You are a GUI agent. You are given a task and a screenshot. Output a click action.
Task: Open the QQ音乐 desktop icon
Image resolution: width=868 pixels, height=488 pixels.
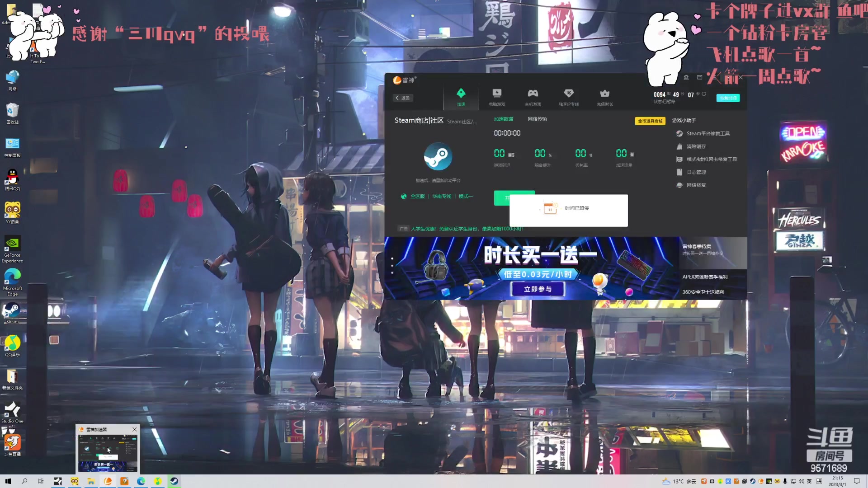[x=12, y=346]
